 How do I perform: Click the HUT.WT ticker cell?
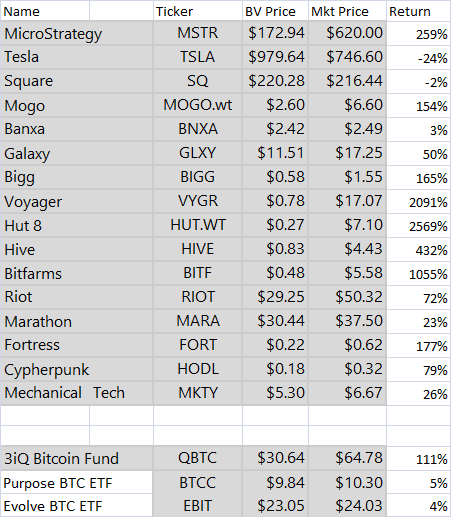click(x=198, y=225)
